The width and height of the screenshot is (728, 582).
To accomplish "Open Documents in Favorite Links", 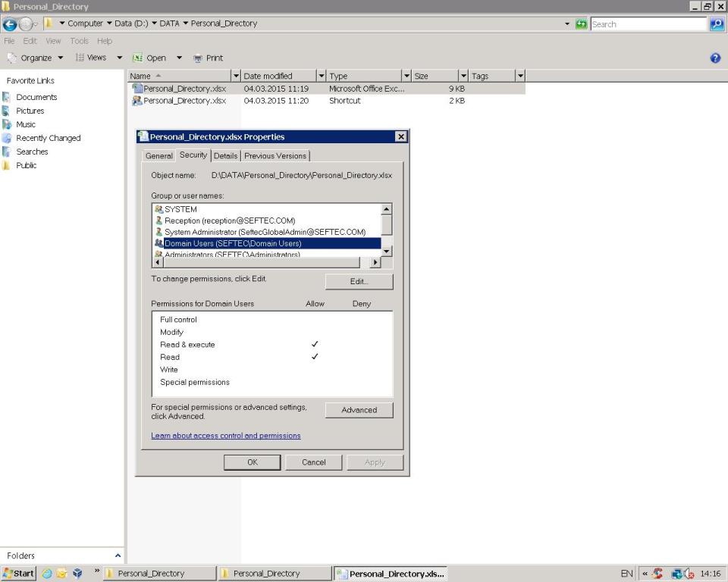I will (36, 97).
